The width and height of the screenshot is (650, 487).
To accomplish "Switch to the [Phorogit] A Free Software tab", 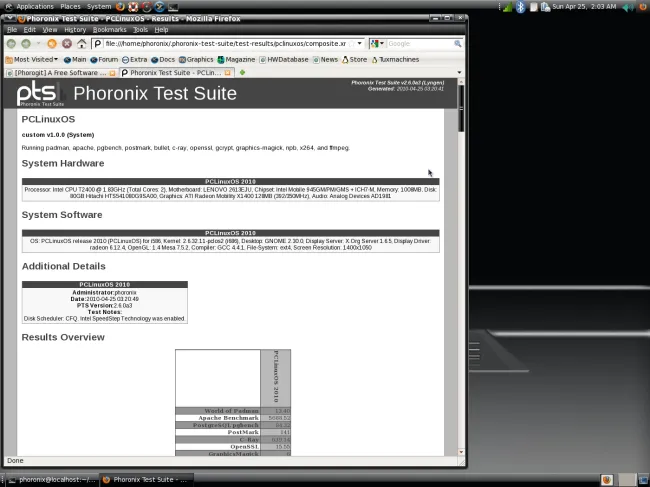I will [61, 73].
